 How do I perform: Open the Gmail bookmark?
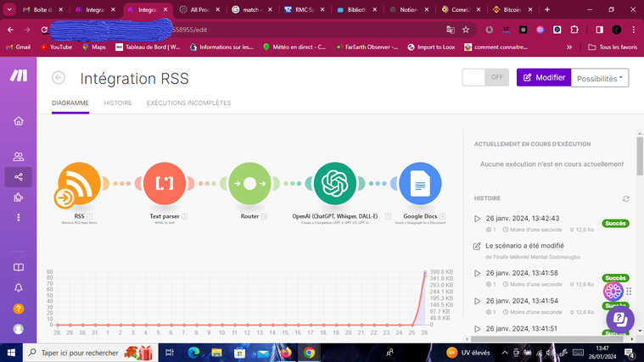pos(19,47)
